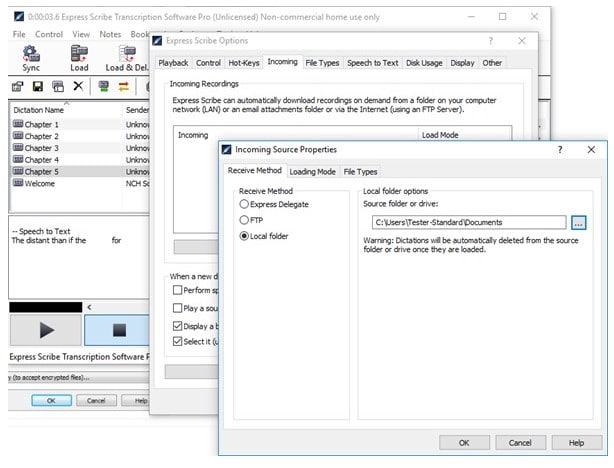Click Cancel in Incoming Source Properties
Screen dimensions: 614x468
click(520, 443)
